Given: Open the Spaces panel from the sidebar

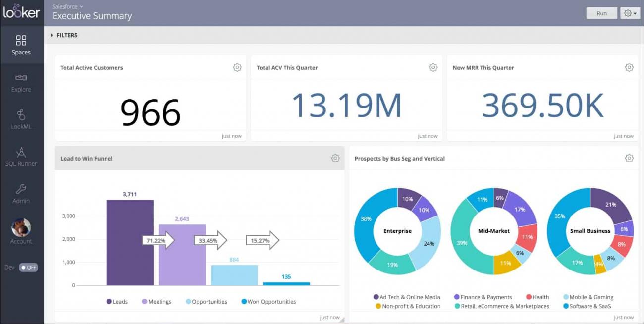Looking at the screenshot, I should pos(21,45).
